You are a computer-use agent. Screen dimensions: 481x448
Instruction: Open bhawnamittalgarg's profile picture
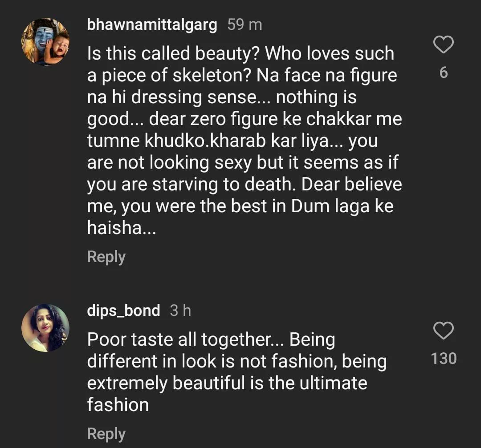45,42
